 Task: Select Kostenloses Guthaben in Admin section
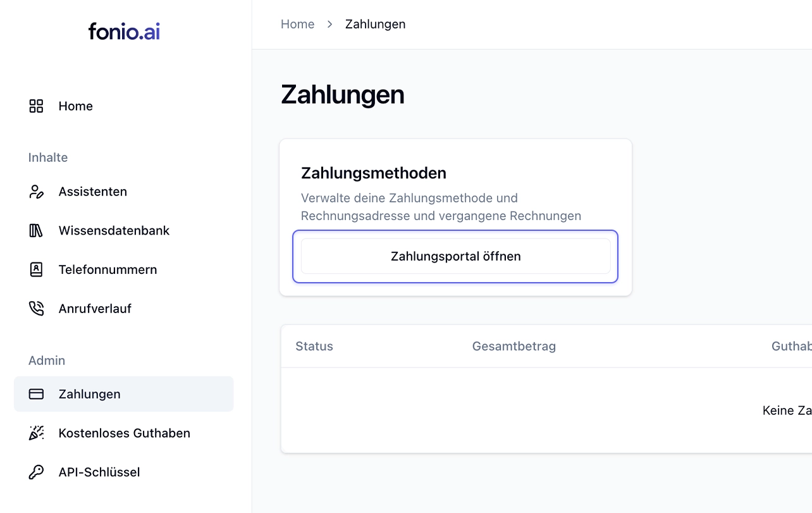(124, 433)
